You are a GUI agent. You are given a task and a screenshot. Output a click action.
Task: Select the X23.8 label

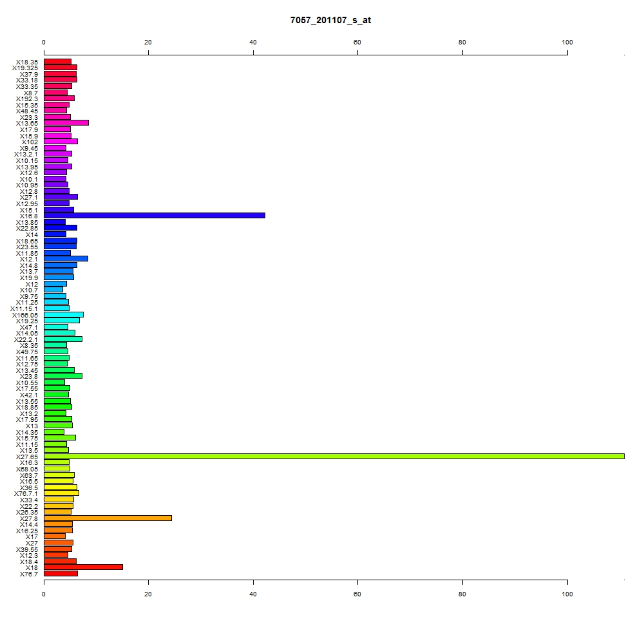[x=29, y=376]
